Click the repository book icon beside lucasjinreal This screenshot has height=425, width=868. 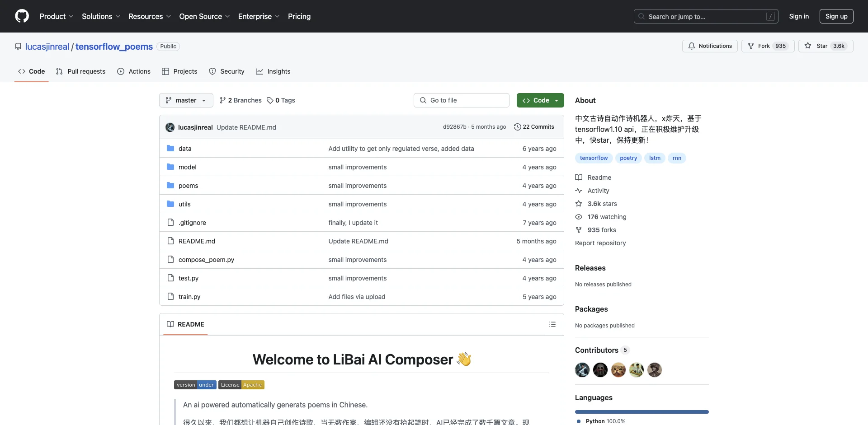coord(18,47)
